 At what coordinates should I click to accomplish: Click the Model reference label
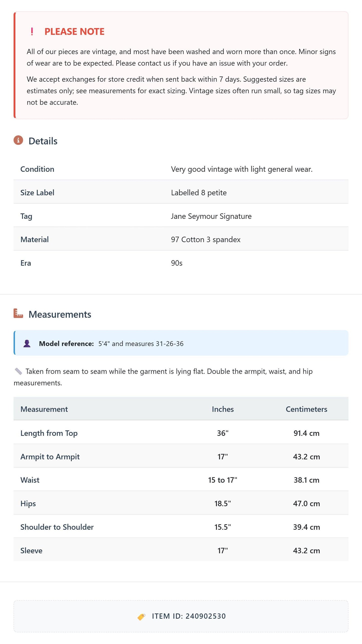[x=66, y=344]
